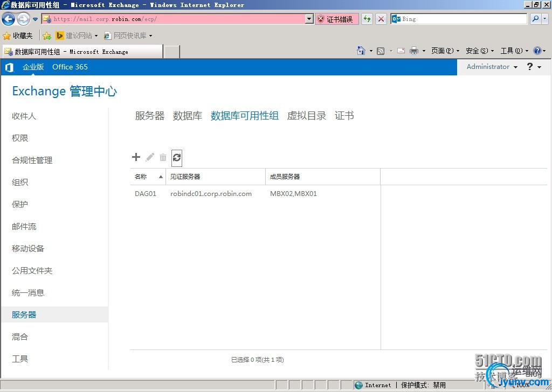Open the Administrator account dropdown

(492, 67)
